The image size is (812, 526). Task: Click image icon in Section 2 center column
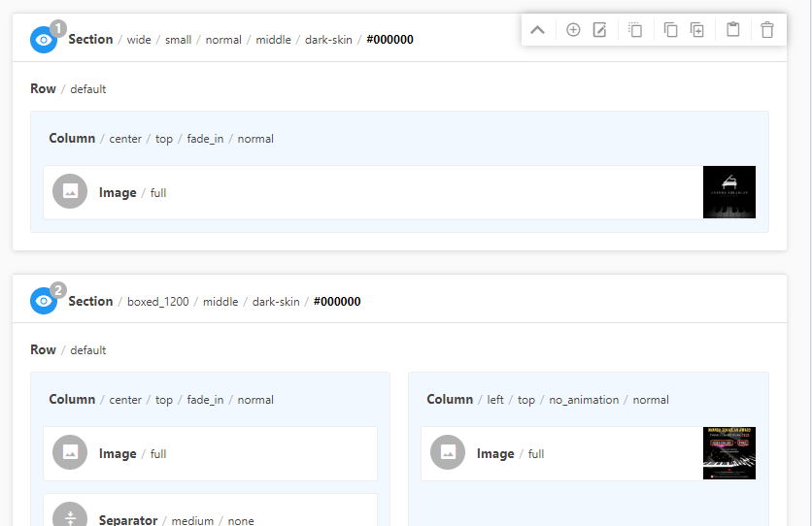click(x=70, y=453)
